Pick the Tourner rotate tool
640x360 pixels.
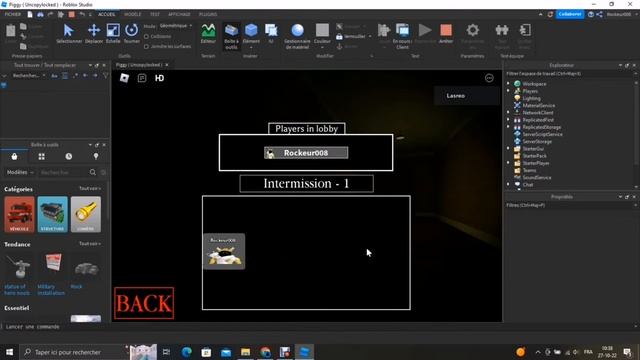click(131, 33)
